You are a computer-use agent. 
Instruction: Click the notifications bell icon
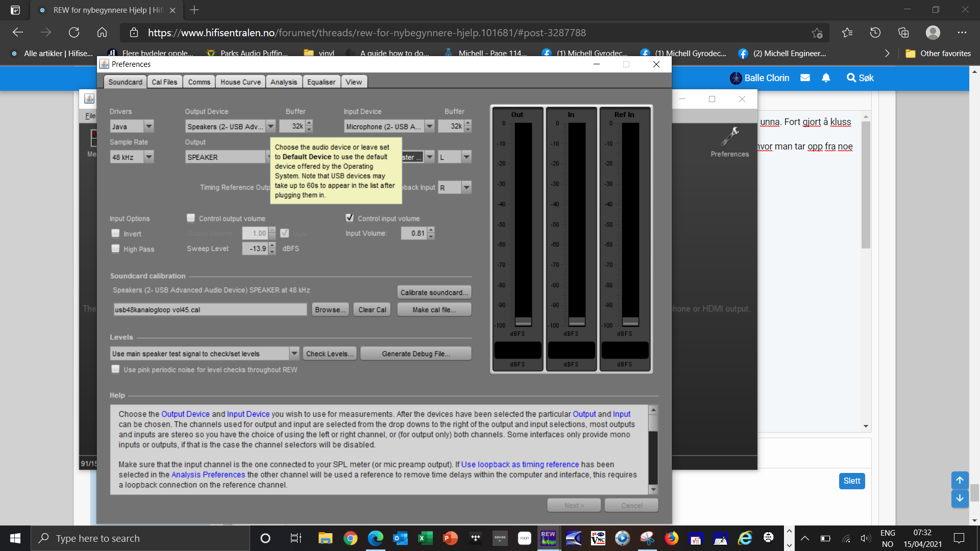826,78
